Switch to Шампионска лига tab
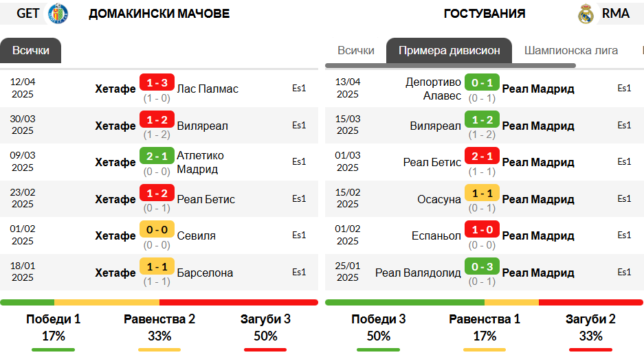 (x=571, y=51)
